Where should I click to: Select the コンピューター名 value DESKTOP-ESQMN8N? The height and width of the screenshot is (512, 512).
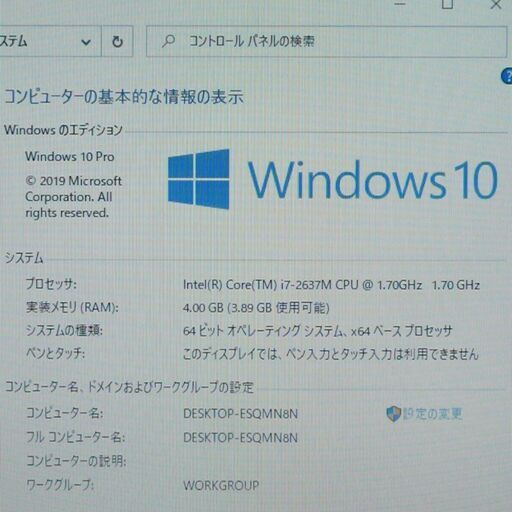pyautogui.click(x=240, y=414)
